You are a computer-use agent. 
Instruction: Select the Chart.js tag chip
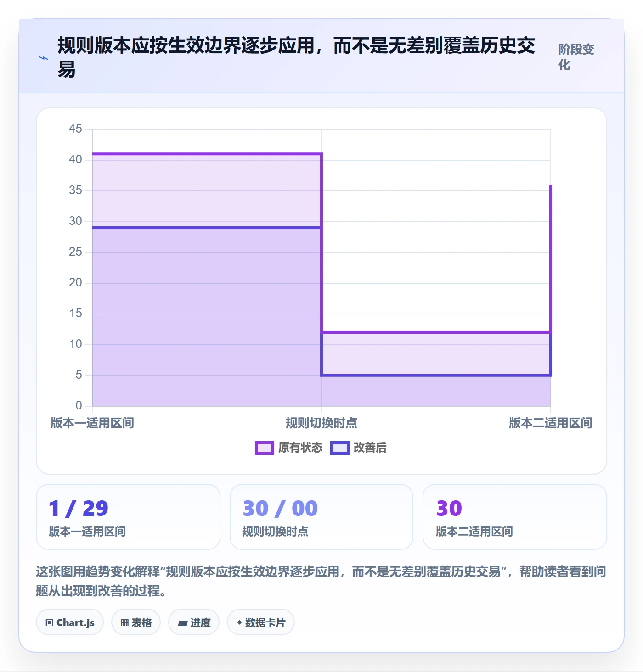[x=70, y=622]
